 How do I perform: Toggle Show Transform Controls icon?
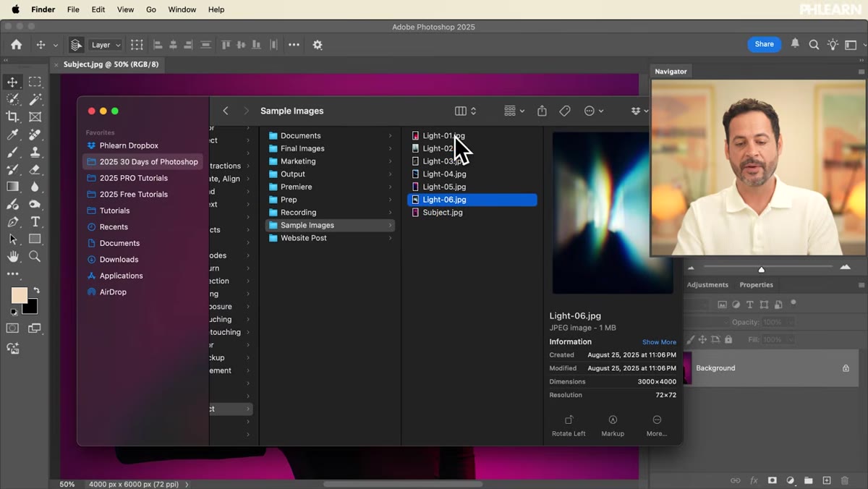pos(137,45)
